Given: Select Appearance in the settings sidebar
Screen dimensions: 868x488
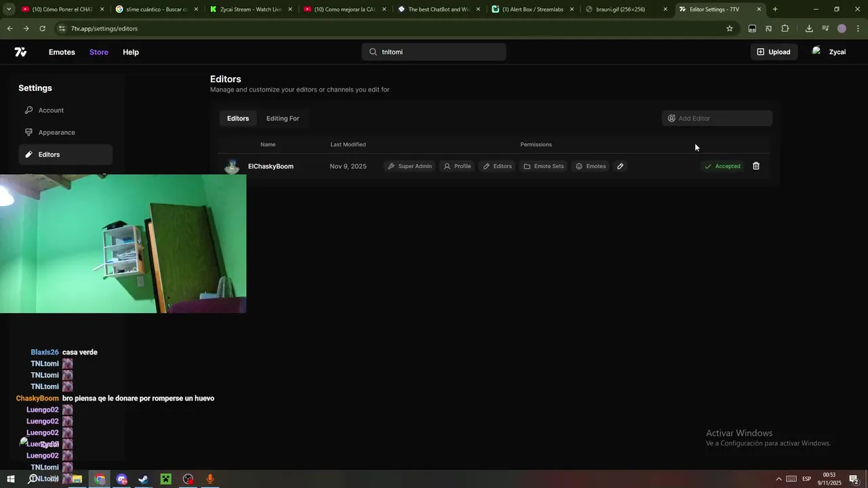Looking at the screenshot, I should point(66,132).
